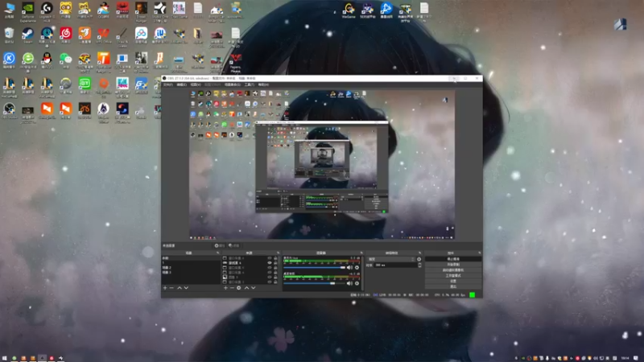Open the OBS 文件(F) menu
This screenshot has height=362, width=644.
coord(168,85)
